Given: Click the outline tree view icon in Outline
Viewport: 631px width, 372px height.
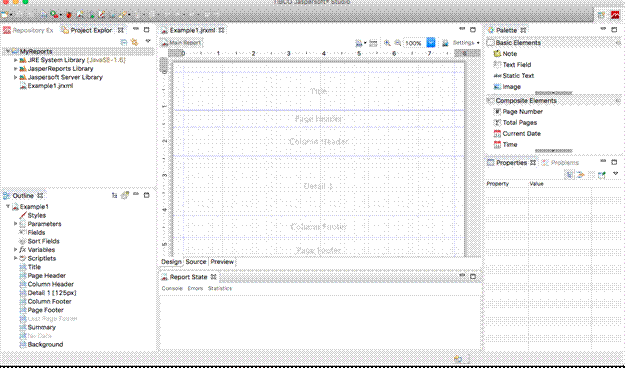Looking at the screenshot, I should (114, 196).
